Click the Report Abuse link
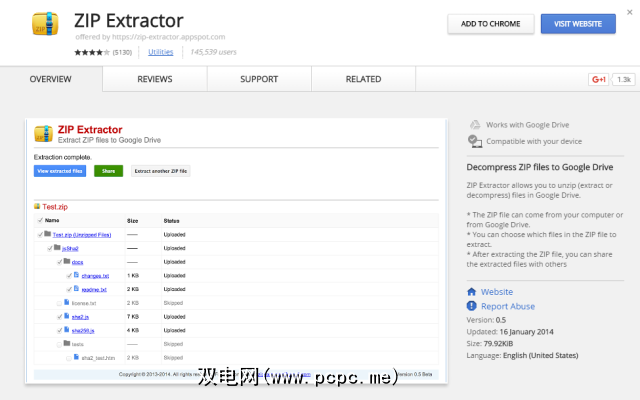 pos(508,306)
